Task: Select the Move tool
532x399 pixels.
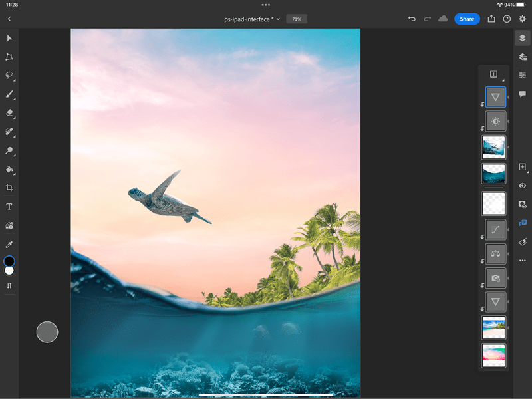Action: (x=9, y=38)
